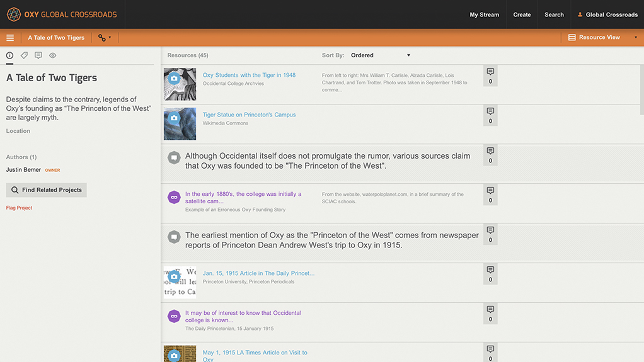Open Search in top navigation

click(x=554, y=14)
